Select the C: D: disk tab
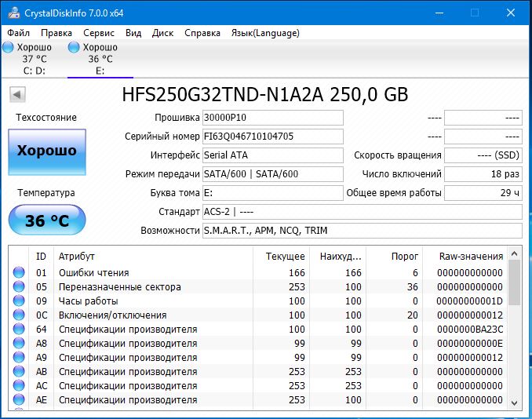532x419 pixels. (35, 59)
